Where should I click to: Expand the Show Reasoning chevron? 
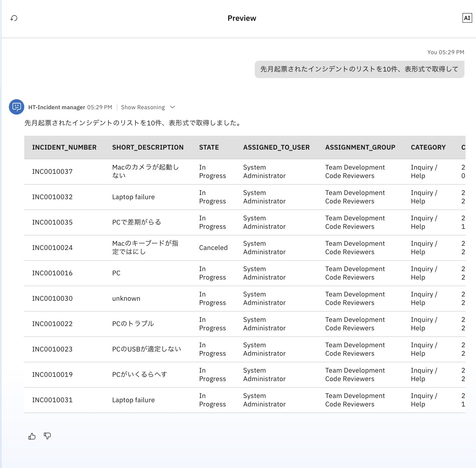pyautogui.click(x=172, y=107)
